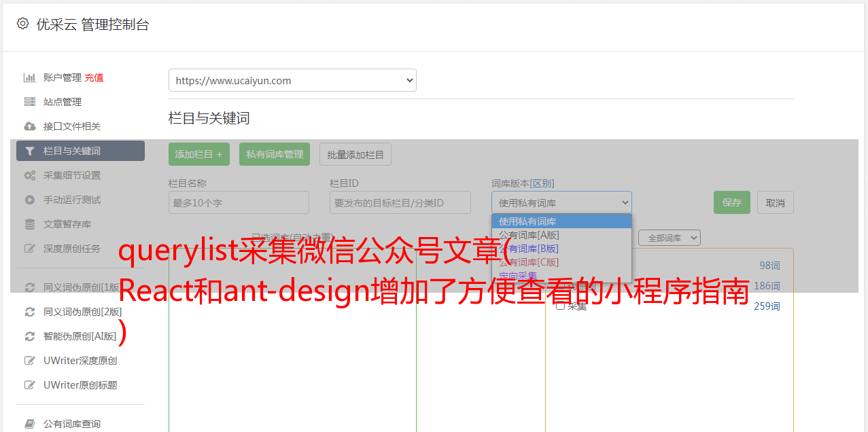Choose 公有词库[B版] option

pyautogui.click(x=561, y=249)
